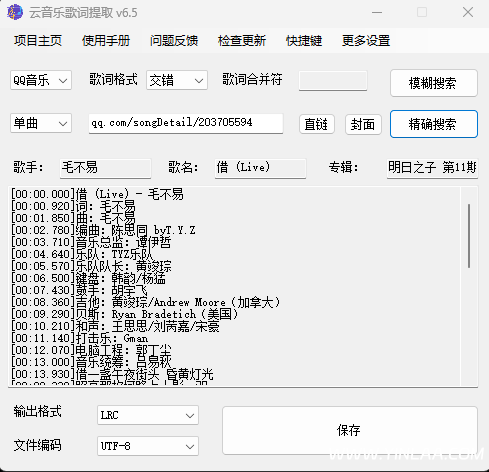Click 检查更新 in the menu bar

(x=242, y=41)
